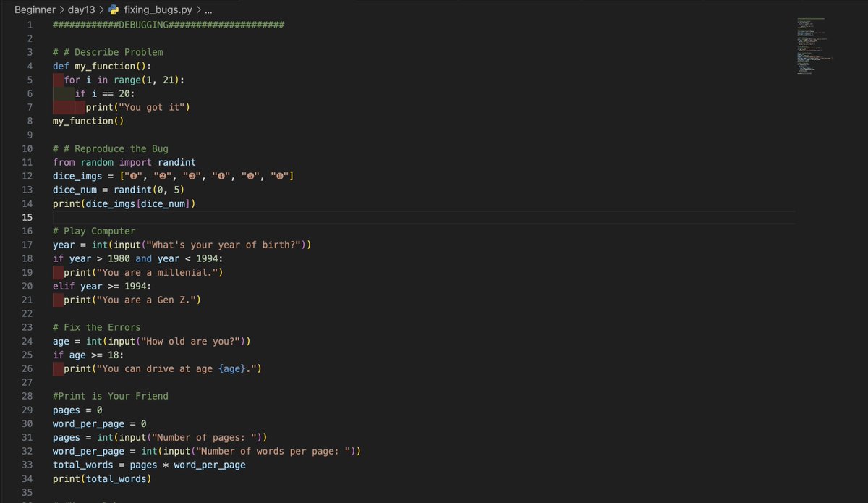Click the Python file icon in breadcrumbs
Image resolution: width=868 pixels, height=503 pixels.
point(113,11)
